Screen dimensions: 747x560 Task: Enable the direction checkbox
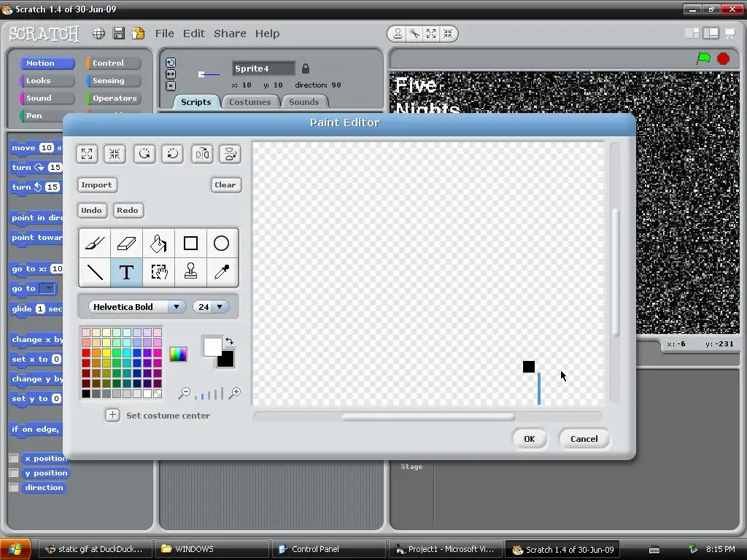[x=14, y=487]
